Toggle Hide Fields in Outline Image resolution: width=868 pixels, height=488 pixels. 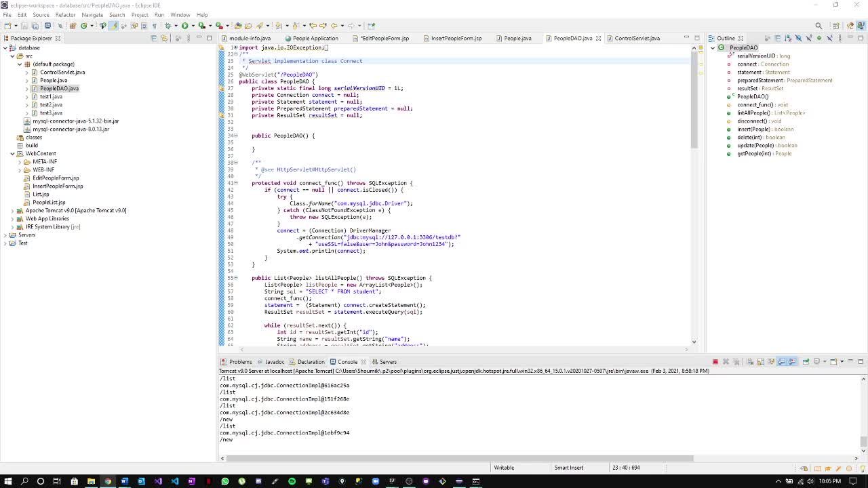[x=799, y=38]
